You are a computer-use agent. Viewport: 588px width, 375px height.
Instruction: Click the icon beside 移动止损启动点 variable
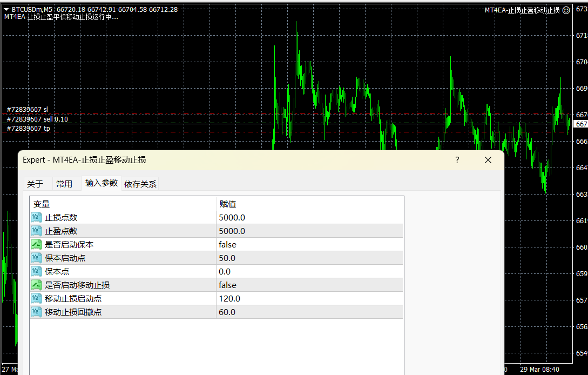click(x=36, y=299)
